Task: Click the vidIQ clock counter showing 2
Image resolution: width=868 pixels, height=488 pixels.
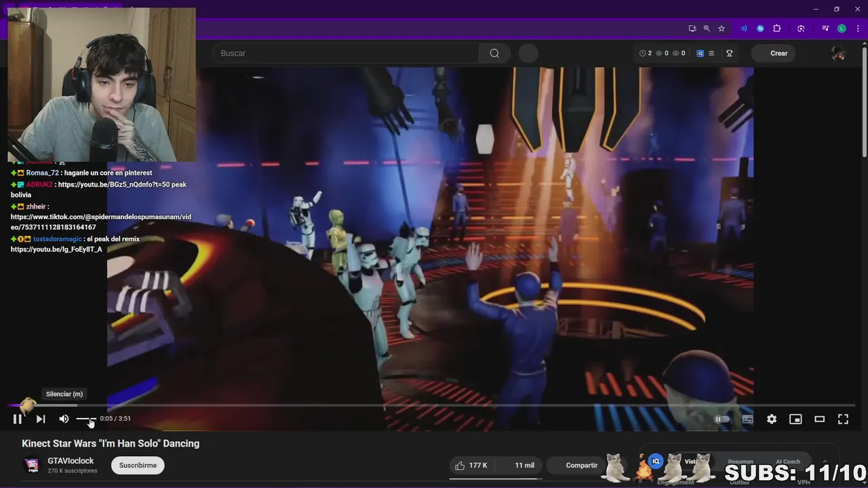Action: tap(646, 54)
